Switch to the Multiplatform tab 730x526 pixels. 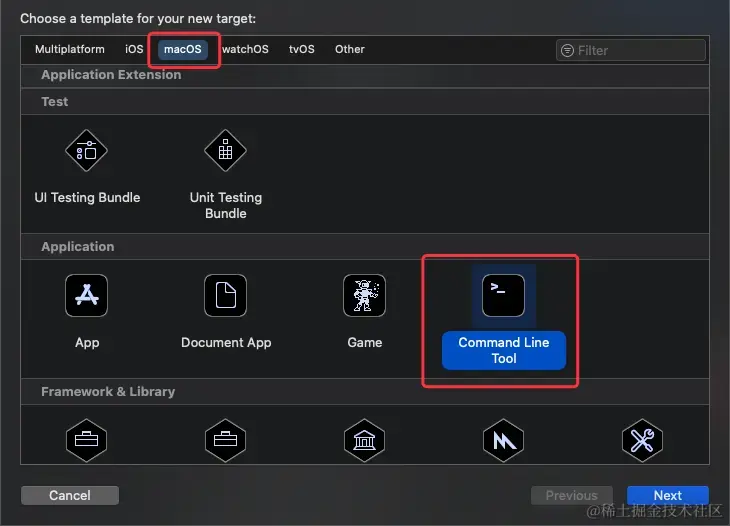[x=70, y=49]
